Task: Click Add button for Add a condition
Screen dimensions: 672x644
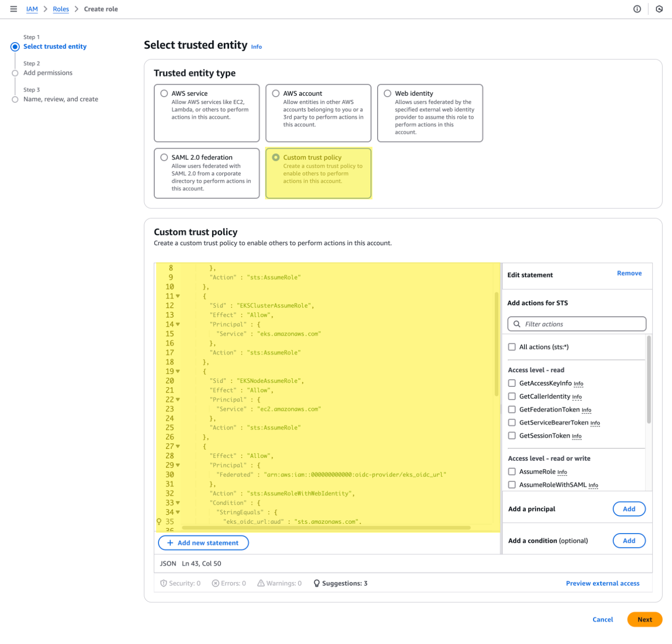Action: [x=629, y=541]
